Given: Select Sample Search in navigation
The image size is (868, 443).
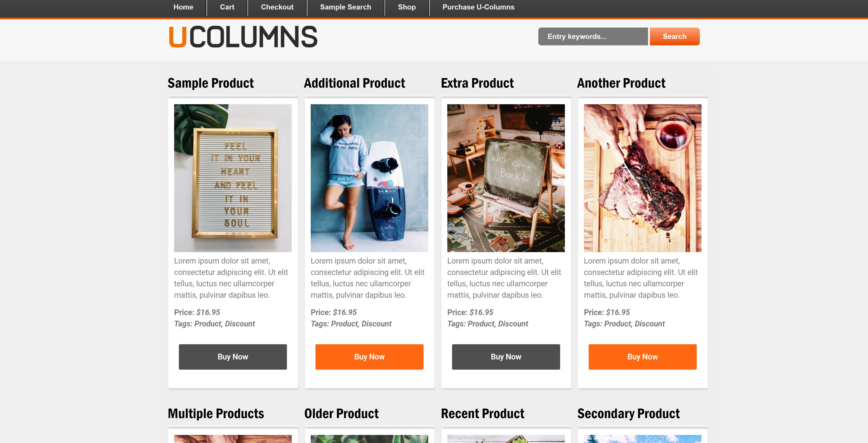Looking at the screenshot, I should pyautogui.click(x=345, y=7).
